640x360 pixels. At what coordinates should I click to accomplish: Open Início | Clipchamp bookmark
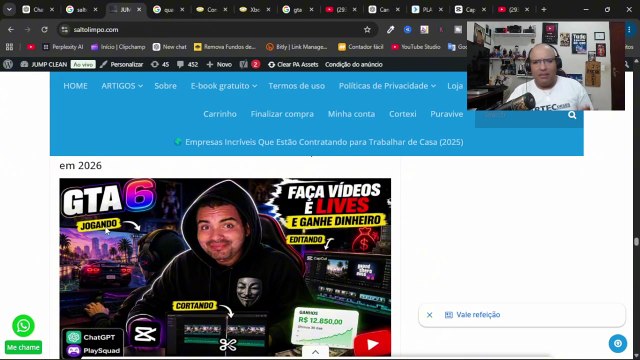118,47
